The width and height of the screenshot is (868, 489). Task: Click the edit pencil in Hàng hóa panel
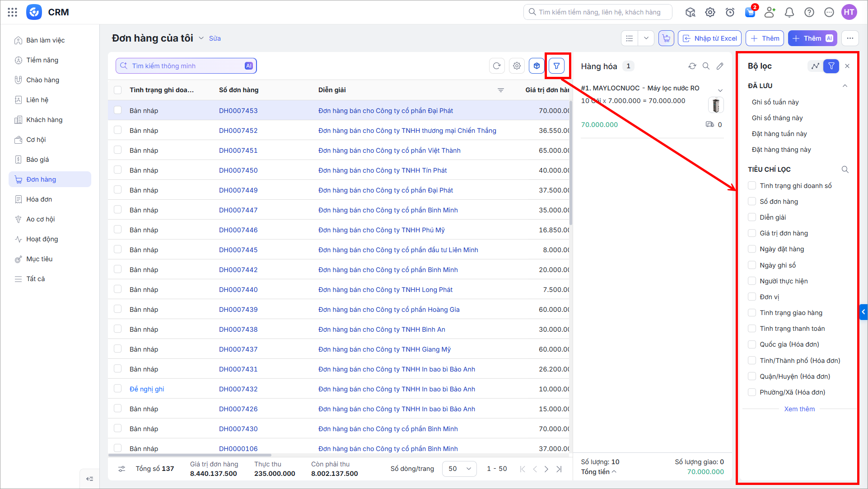[720, 66]
